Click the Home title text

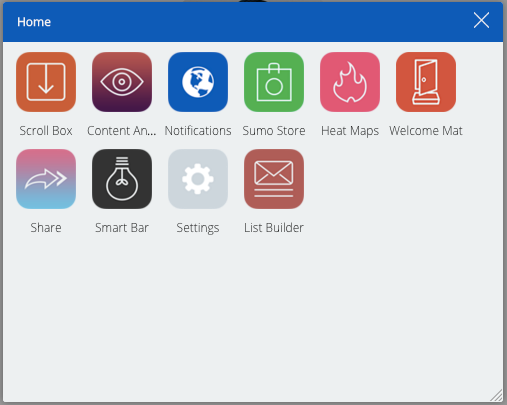point(34,22)
